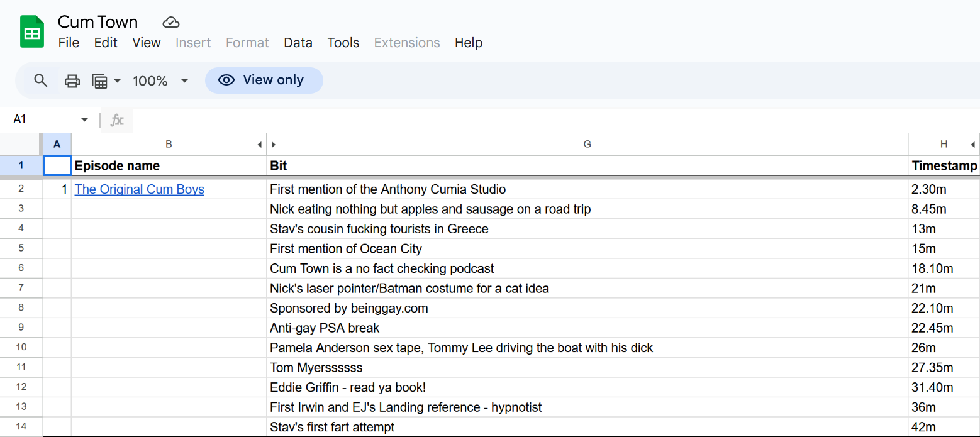Select row 14 header
980x437 pixels.
coord(21,427)
